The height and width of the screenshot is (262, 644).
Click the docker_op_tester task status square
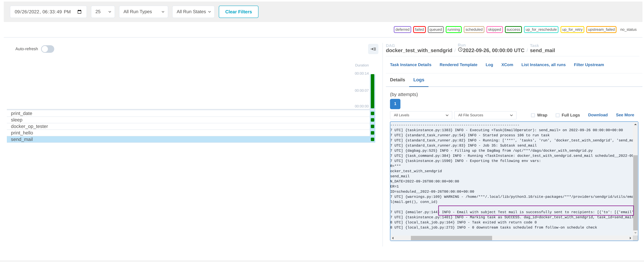pos(372,126)
